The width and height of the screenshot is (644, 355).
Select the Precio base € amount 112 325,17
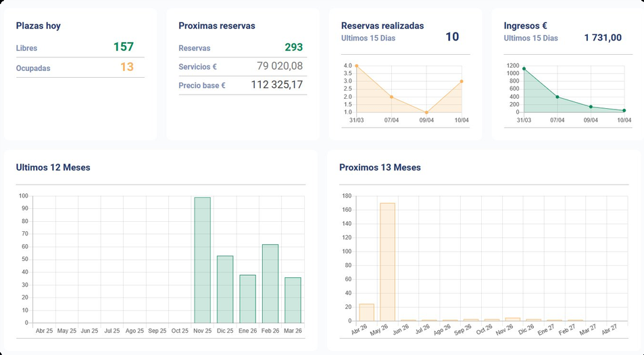276,85
